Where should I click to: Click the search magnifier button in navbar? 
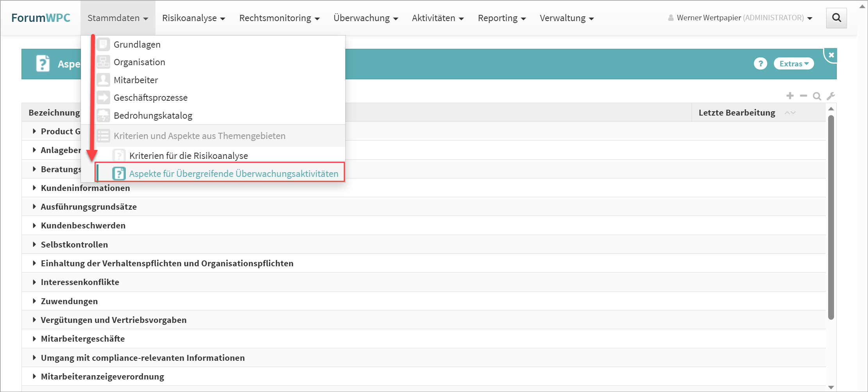click(836, 18)
